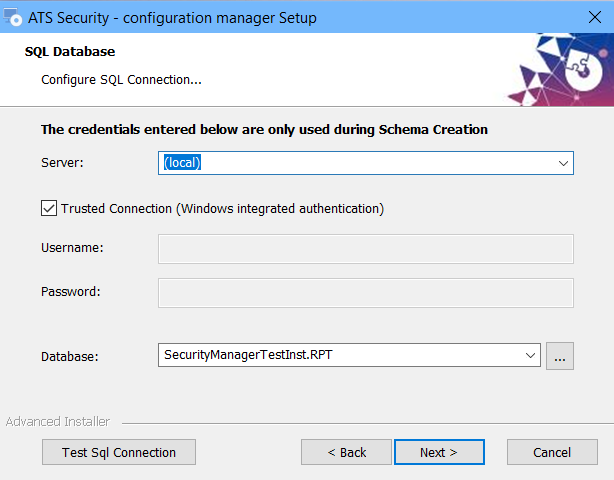Cancel the setup wizard
The width and height of the screenshot is (614, 480).
(552, 452)
